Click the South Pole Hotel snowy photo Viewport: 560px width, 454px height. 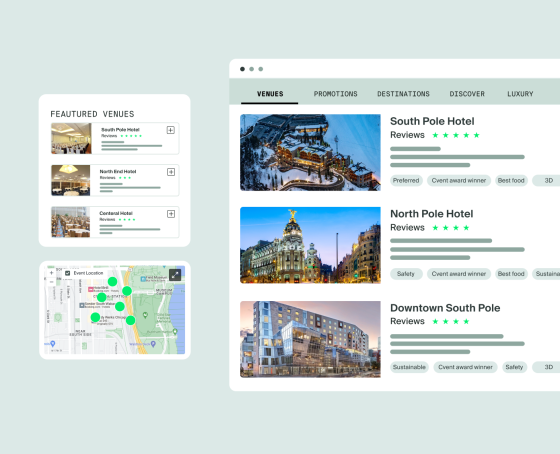tap(310, 153)
